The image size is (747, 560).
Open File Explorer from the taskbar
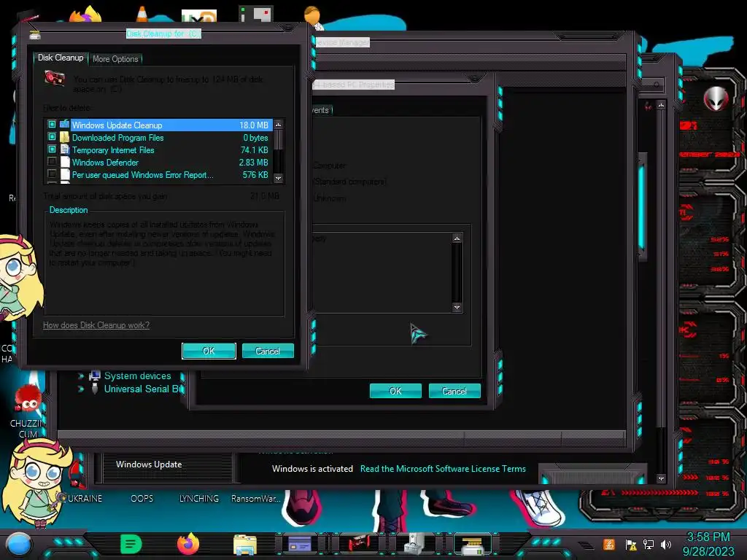click(245, 544)
